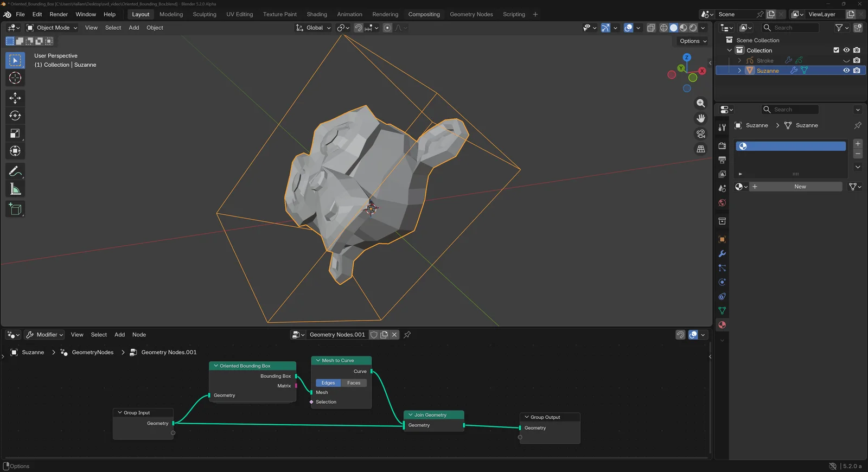Viewport: 868px width, 472px height.
Task: Select the Annotate tool
Action: tap(15, 171)
